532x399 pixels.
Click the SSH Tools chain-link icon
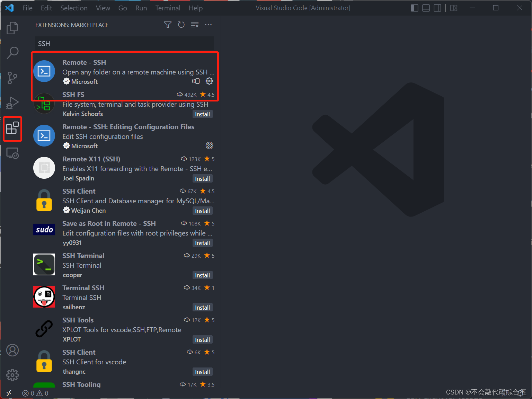(x=44, y=329)
